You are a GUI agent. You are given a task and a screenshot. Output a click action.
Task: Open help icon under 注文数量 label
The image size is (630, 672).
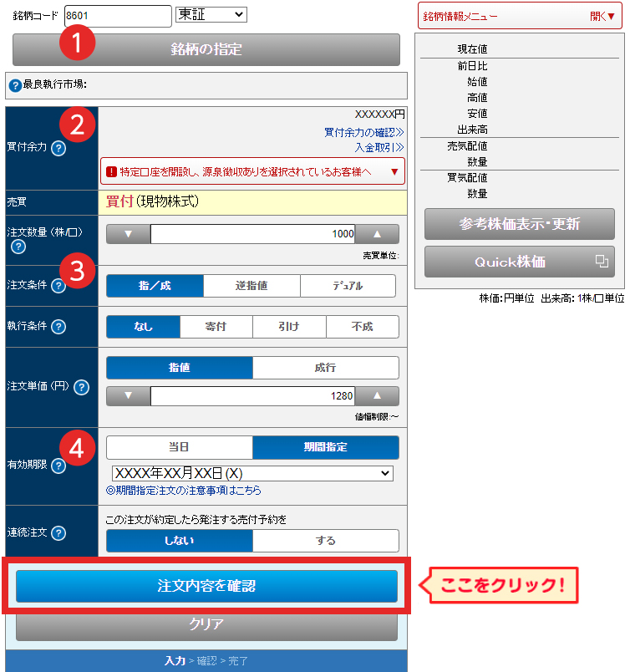pos(18,247)
